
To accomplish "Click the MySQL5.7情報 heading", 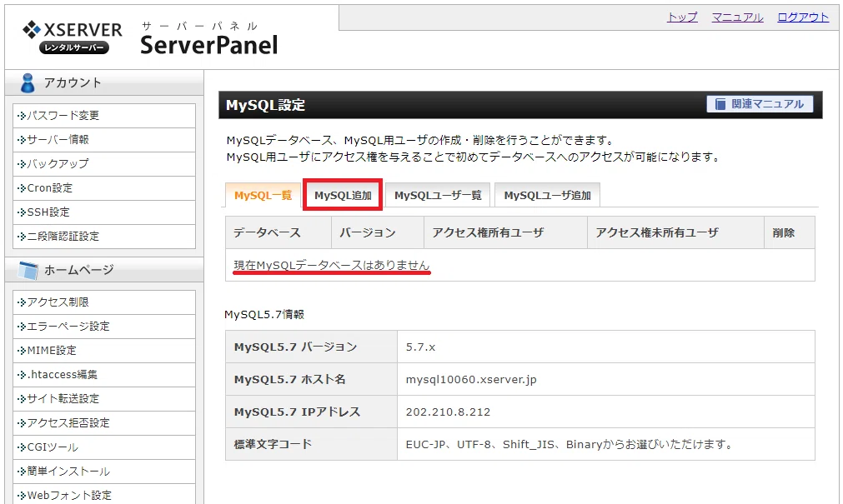I will click(x=264, y=314).
